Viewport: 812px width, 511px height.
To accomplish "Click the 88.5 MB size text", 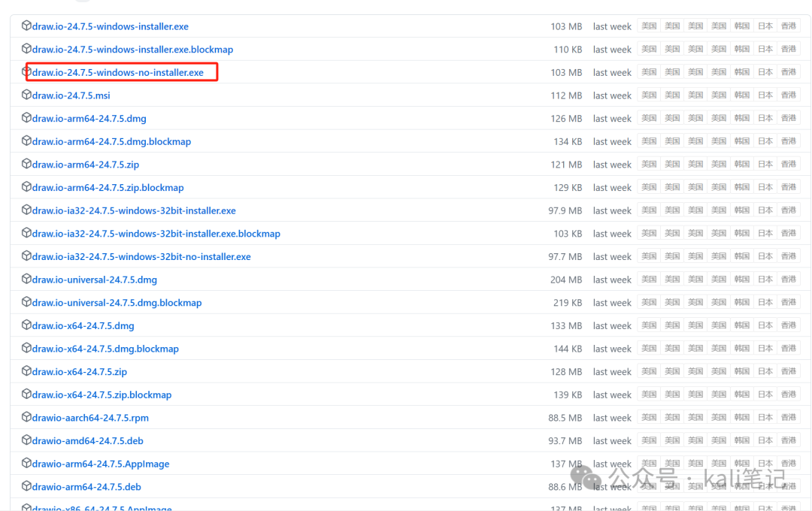I will coord(565,419).
